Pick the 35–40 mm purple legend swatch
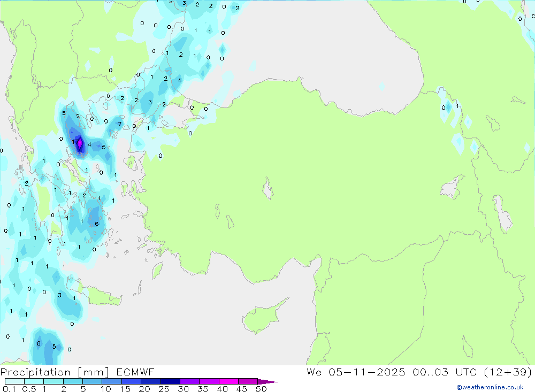The height and width of the screenshot is (392, 535). (209, 381)
